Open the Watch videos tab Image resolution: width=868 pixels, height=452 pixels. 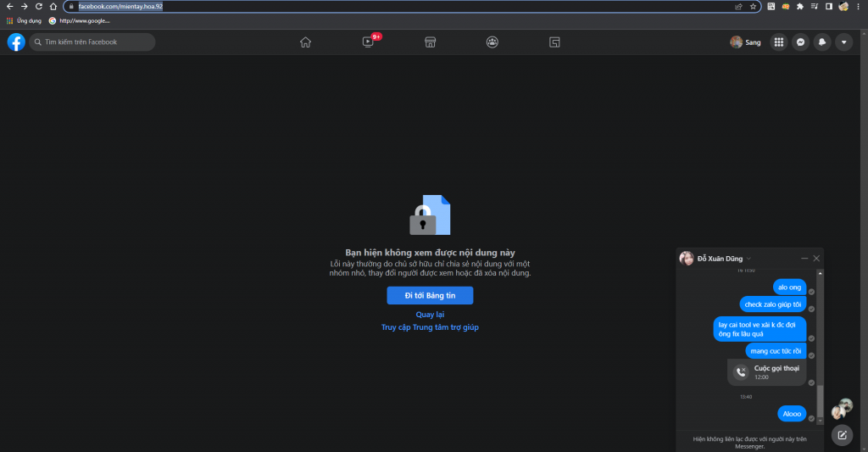[x=368, y=42]
